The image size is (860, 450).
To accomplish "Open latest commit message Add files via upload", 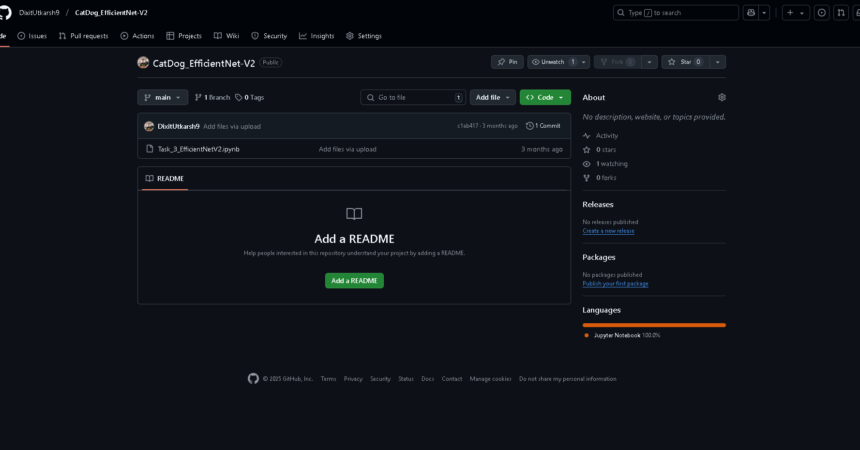I will (232, 126).
